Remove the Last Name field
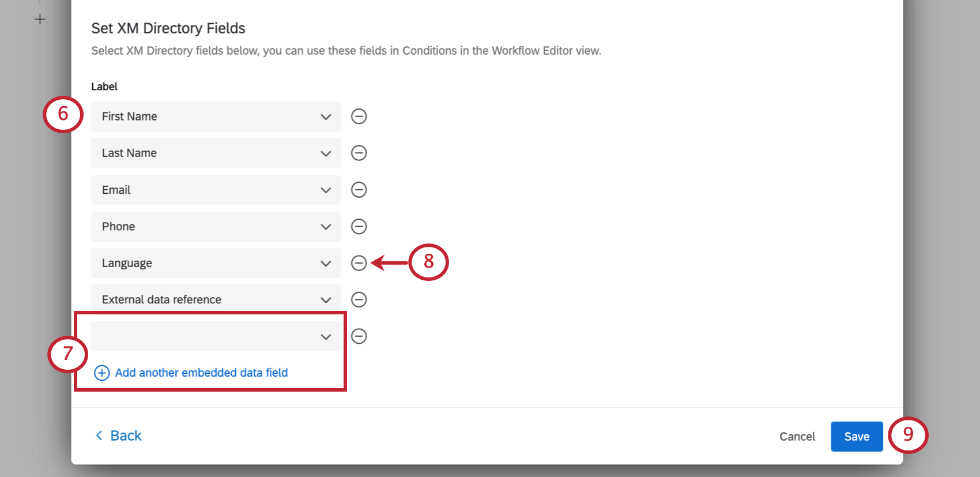The width and height of the screenshot is (980, 477). click(359, 153)
